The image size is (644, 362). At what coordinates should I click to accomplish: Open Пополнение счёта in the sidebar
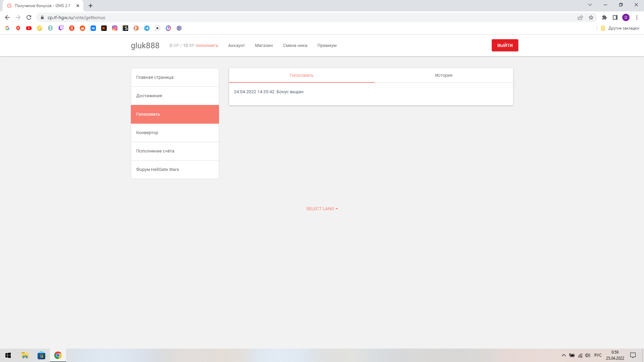click(175, 151)
